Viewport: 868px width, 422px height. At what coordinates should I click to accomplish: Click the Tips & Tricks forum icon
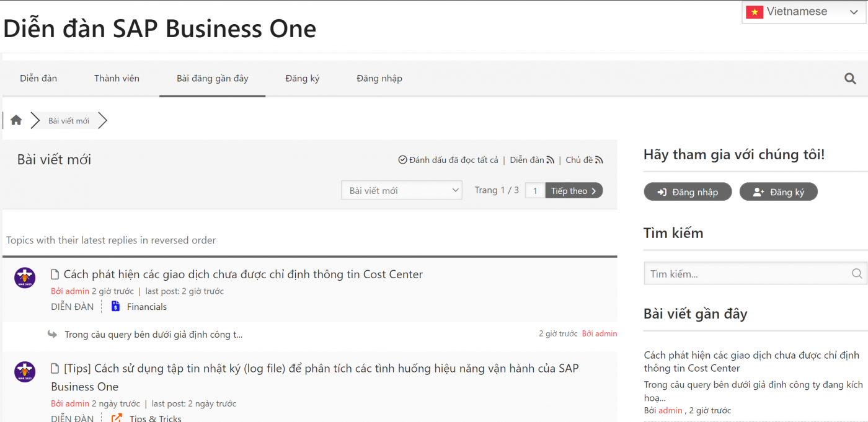click(x=117, y=417)
